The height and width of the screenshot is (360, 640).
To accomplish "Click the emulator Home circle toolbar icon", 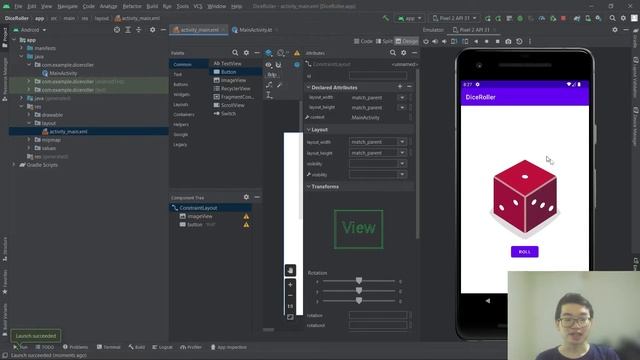I will pyautogui.click(x=487, y=41).
